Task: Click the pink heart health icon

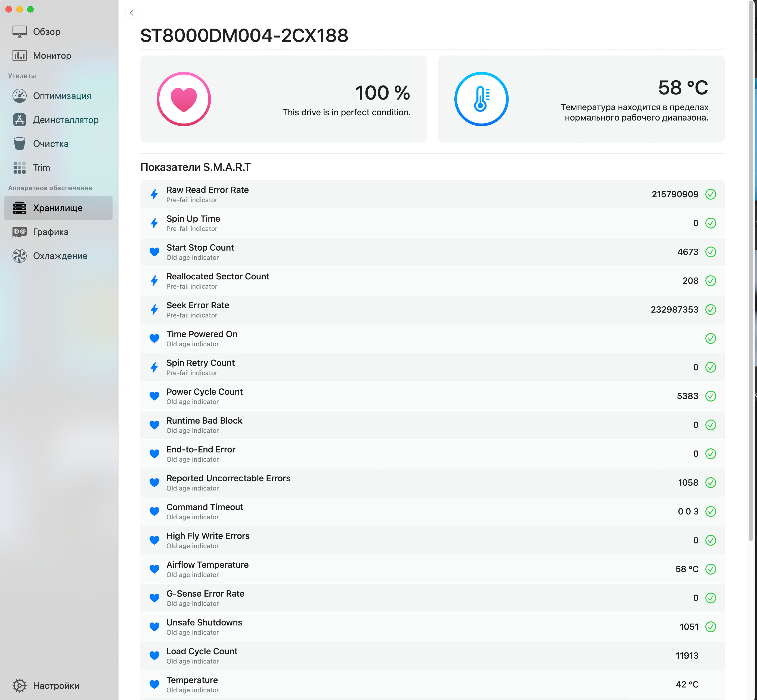Action: pos(184,99)
